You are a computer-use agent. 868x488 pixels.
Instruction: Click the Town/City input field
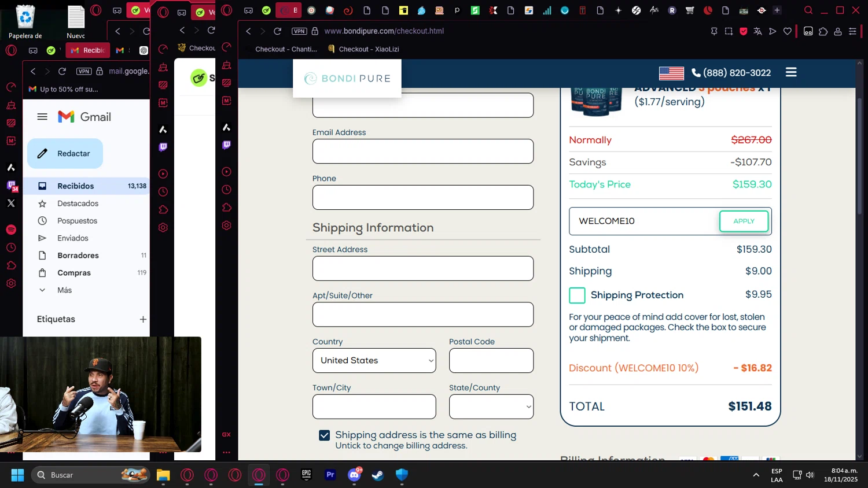(x=374, y=406)
